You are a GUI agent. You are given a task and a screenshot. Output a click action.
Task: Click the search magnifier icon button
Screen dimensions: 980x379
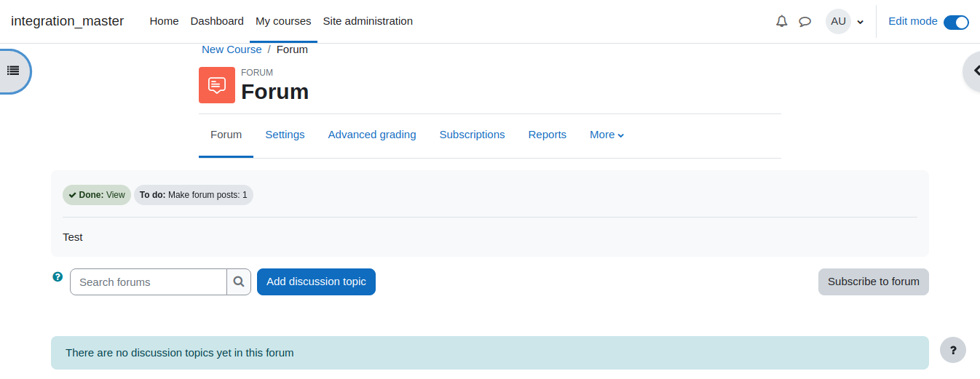click(x=239, y=282)
